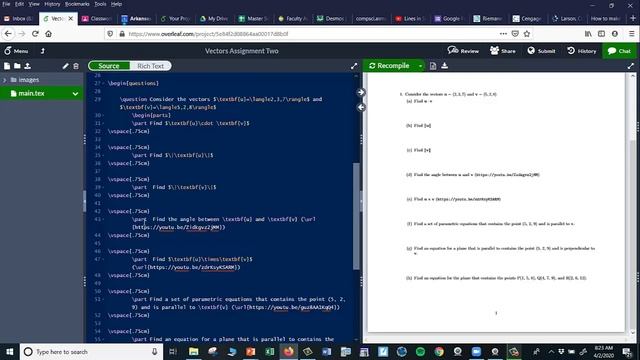Viewport: 640px width, 360px height.
Task: Open project History
Action: click(x=582, y=51)
